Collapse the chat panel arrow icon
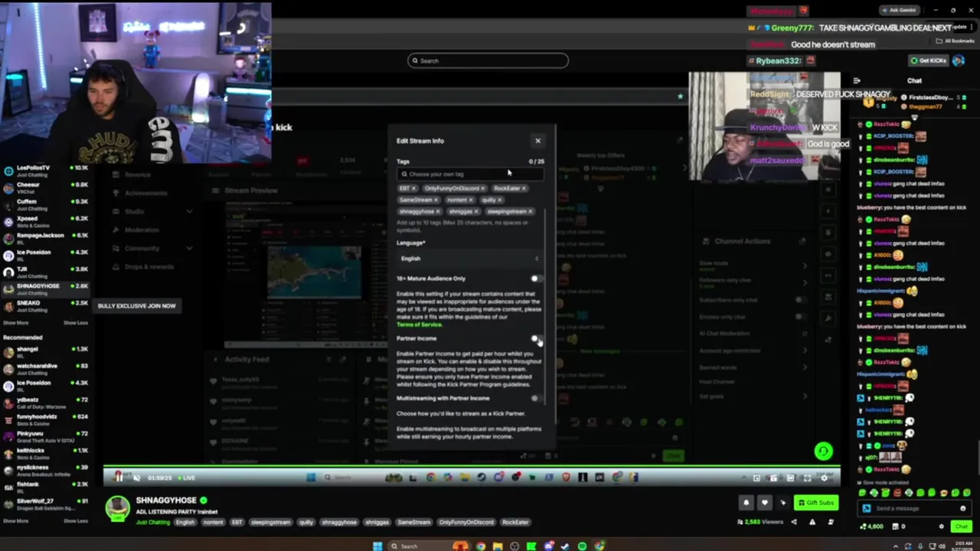980x551 pixels. click(857, 80)
